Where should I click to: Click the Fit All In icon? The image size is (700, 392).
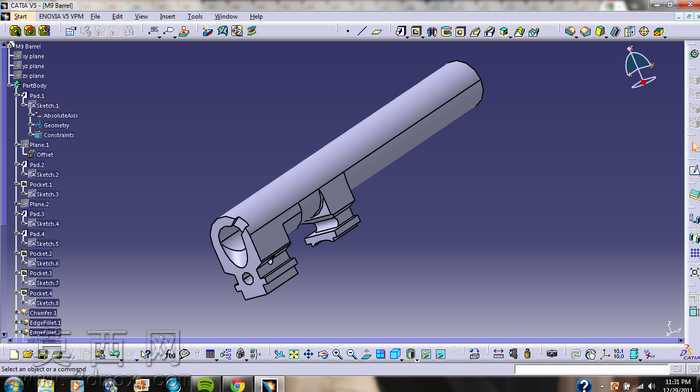294,354
